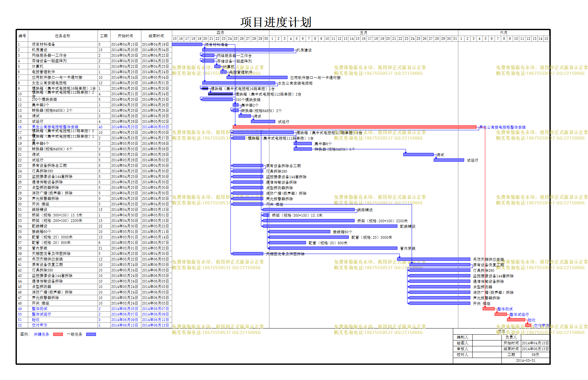Screen dimensions: 588x380
Task: Select the 六月 month header in timeline
Action: click(x=503, y=33)
